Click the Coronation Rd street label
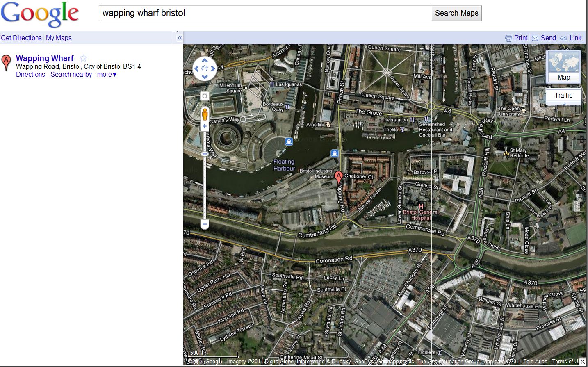The image size is (588, 367). click(x=334, y=260)
